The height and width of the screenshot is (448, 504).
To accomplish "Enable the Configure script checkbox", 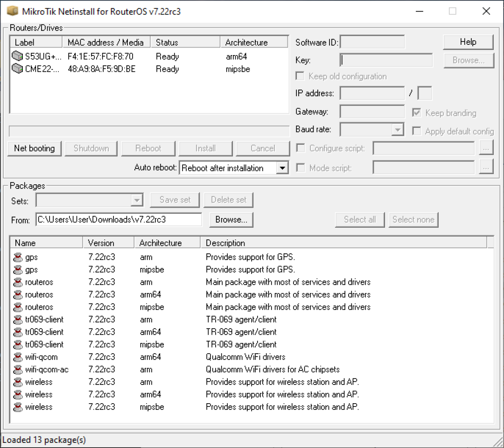I will (300, 148).
